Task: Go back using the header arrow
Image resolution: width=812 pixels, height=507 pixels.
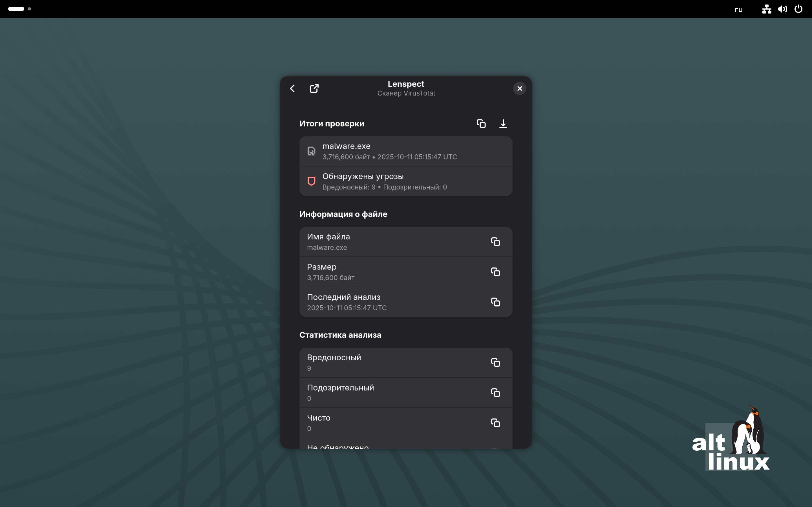Action: coord(292,88)
